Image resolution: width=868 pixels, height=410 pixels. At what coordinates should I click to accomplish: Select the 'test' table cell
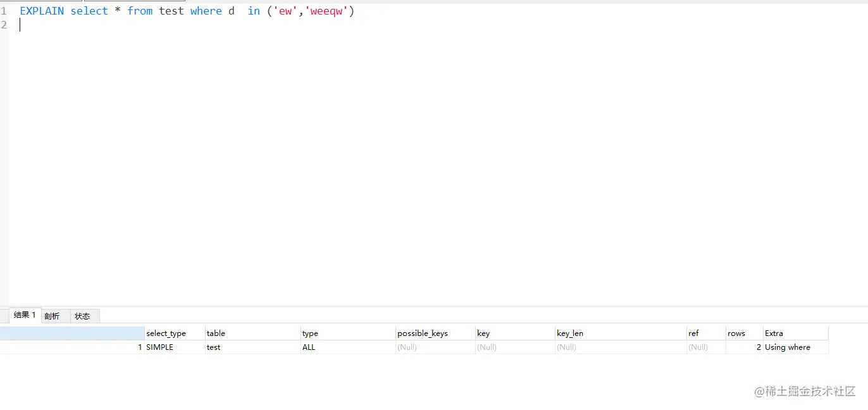tap(252, 347)
